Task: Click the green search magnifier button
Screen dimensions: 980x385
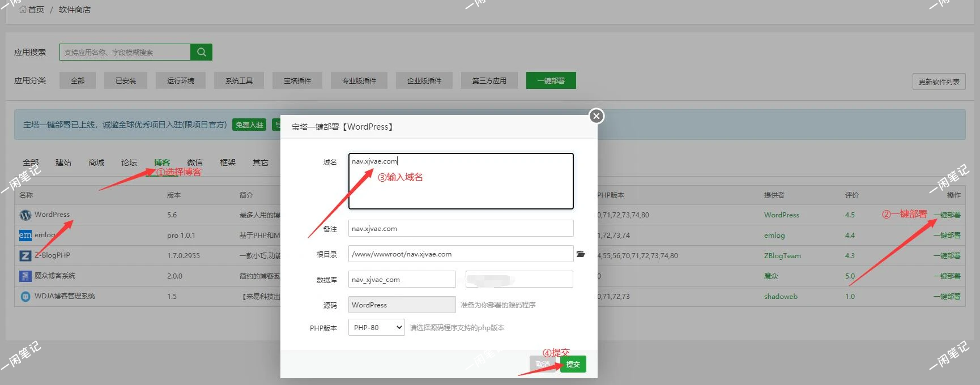Action: (201, 52)
